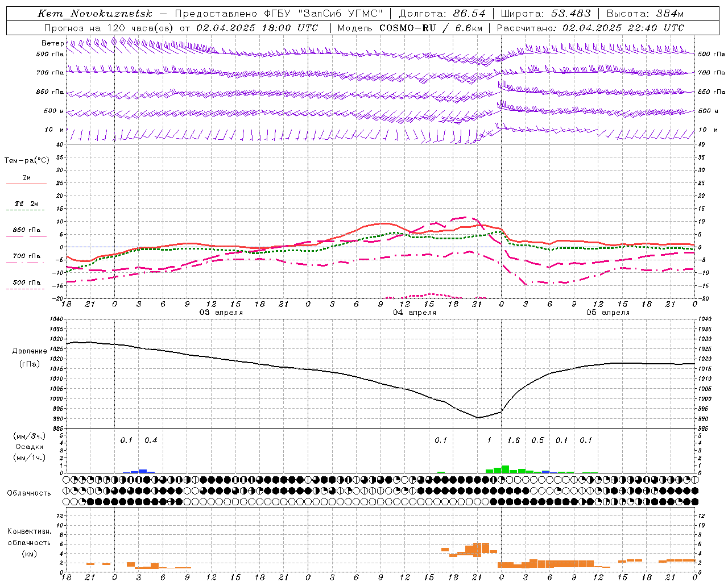Click the '(мм/1ч.)' precipitation unit label
The image size is (728, 582).
pyautogui.click(x=29, y=457)
